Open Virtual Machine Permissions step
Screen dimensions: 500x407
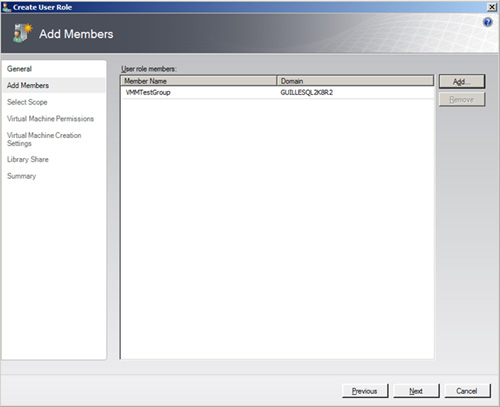[50, 119]
